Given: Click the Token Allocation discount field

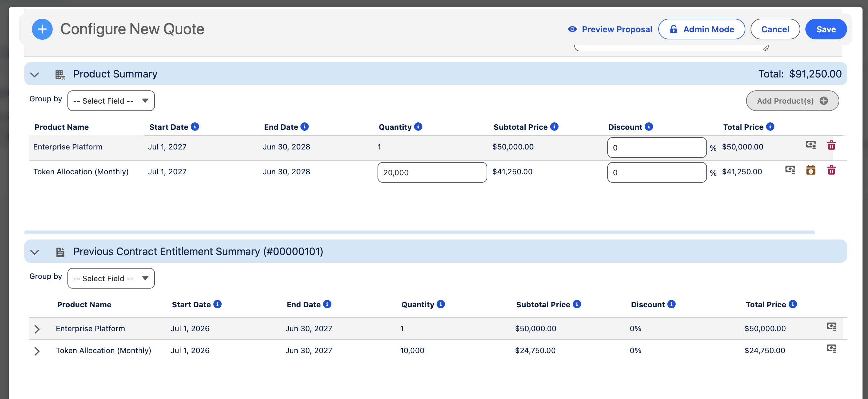Looking at the screenshot, I should pos(657,172).
